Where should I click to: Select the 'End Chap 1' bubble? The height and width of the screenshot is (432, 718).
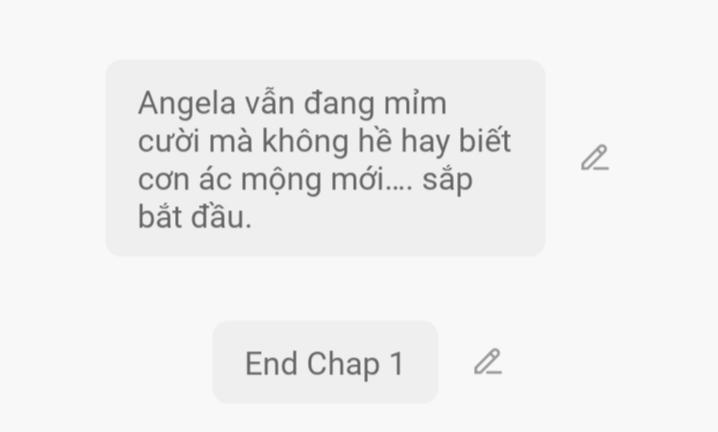click(325, 362)
